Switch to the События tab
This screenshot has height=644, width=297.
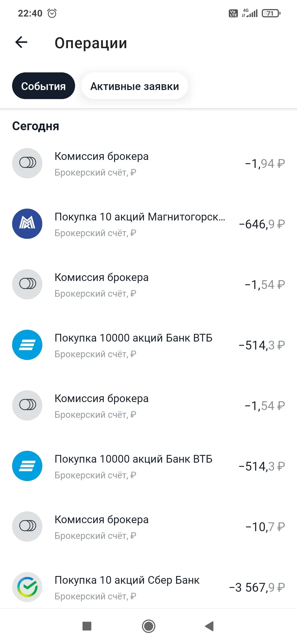[x=43, y=86]
